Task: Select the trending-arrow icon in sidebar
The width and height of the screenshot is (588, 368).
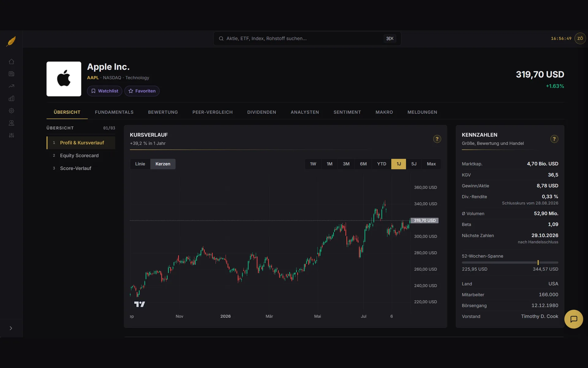Action: click(11, 86)
